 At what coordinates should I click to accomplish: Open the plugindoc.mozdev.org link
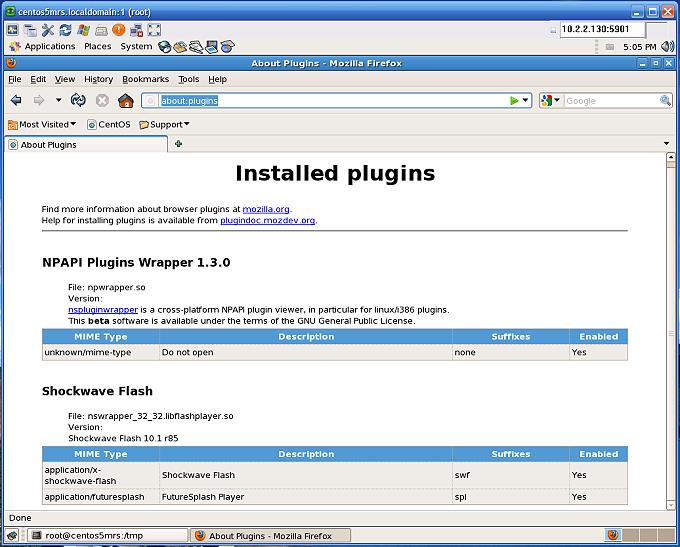[267, 220]
